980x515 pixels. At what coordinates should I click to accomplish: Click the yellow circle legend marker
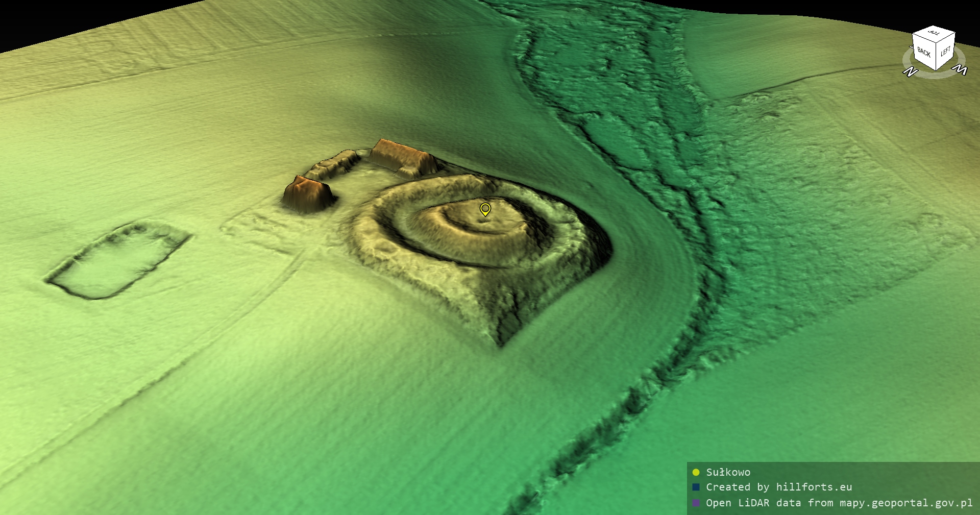pos(696,472)
